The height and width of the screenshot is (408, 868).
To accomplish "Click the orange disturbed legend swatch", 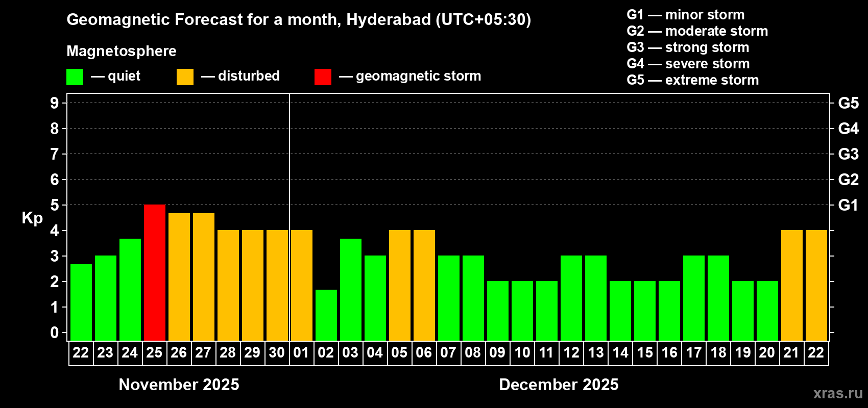I will coord(185,77).
